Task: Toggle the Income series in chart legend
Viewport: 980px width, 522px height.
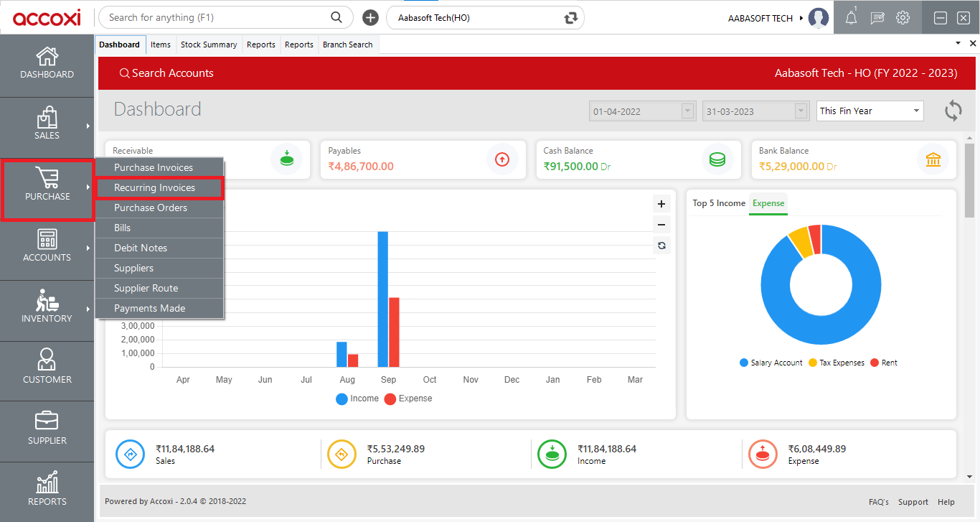Action: pyautogui.click(x=357, y=399)
